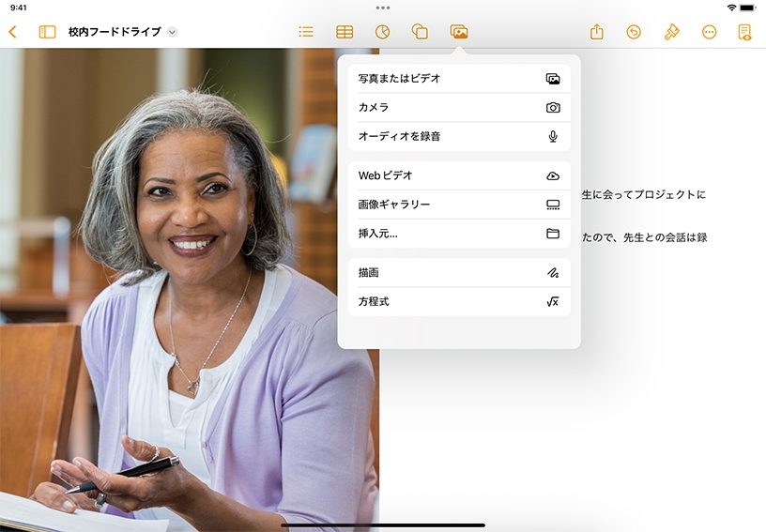Viewport: 766px width, 532px height.
Task: Toggle the sidebar view panel icon
Action: click(x=47, y=32)
